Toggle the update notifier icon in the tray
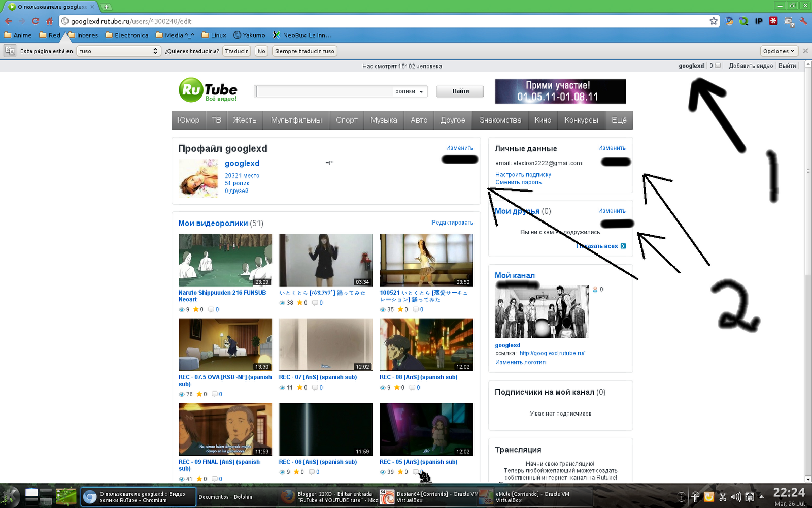This screenshot has width=812, height=508. tap(708, 497)
